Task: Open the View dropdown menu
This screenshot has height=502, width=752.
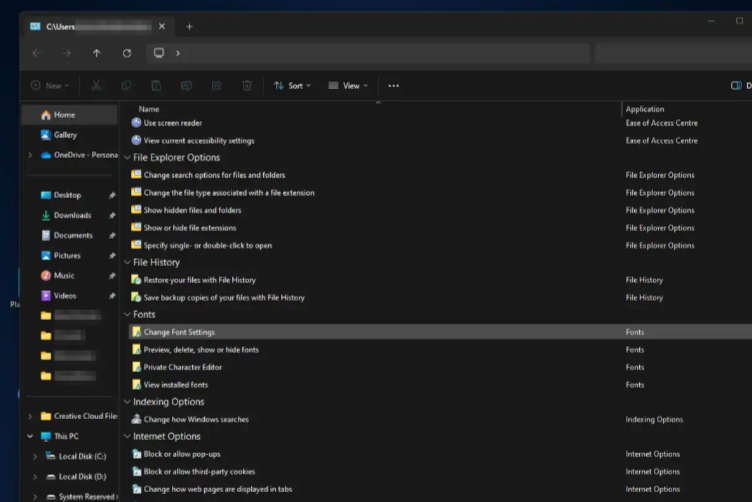Action: 348,86
